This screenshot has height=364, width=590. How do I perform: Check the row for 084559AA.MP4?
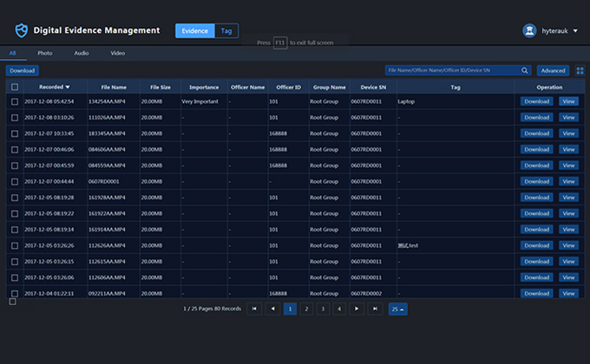pos(15,166)
